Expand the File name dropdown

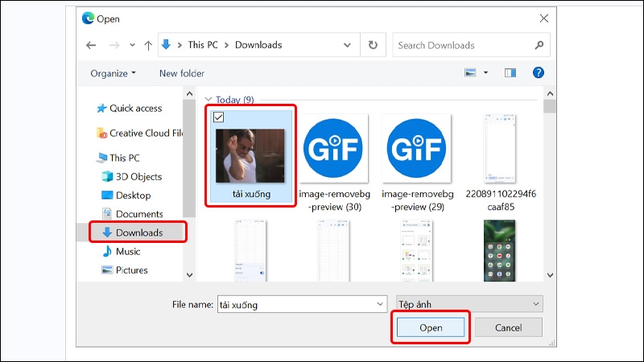pos(380,305)
